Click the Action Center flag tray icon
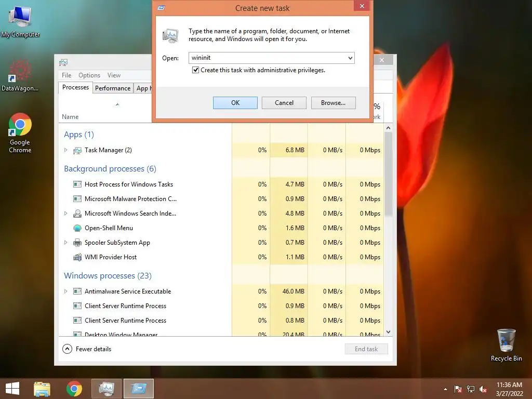 point(458,389)
